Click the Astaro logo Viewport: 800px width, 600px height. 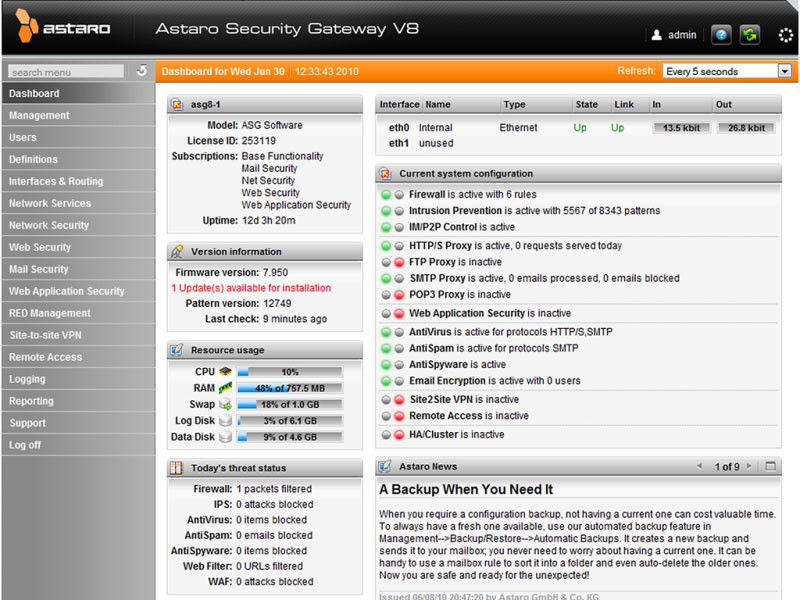pos(63,26)
